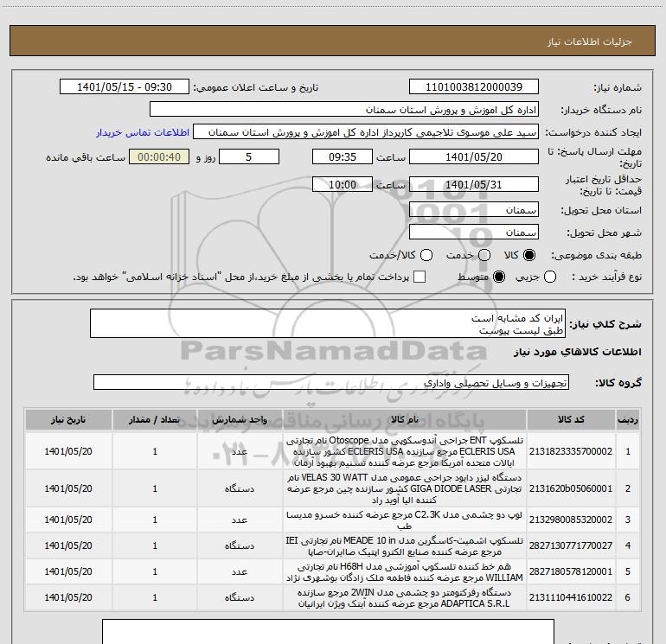Click the واحد شمارش column header
Screen dimensions: 666x644
pyautogui.click(x=240, y=419)
